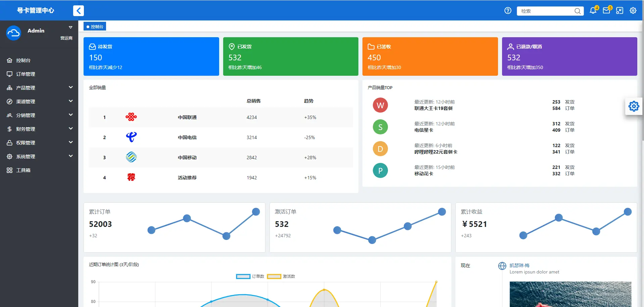Open 工具箱 in the sidebar
This screenshot has height=307, width=644.
tap(39, 170)
